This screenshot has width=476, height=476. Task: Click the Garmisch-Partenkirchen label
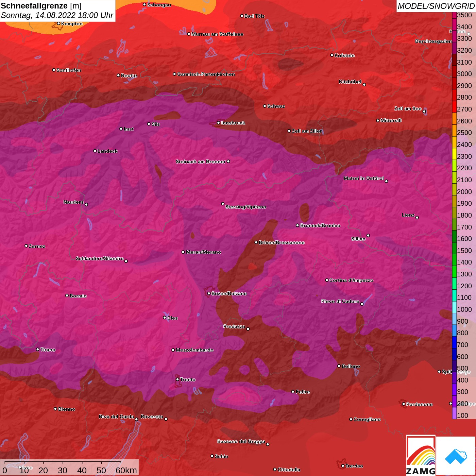[206, 74]
